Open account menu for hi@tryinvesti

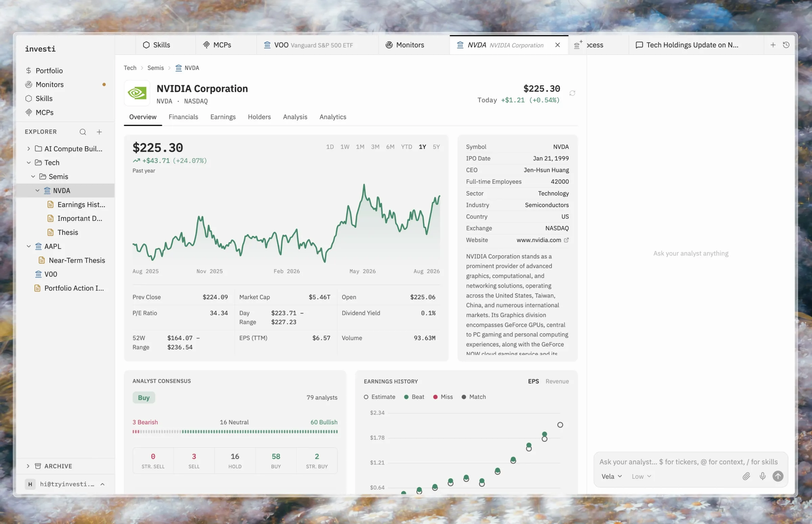(x=65, y=484)
